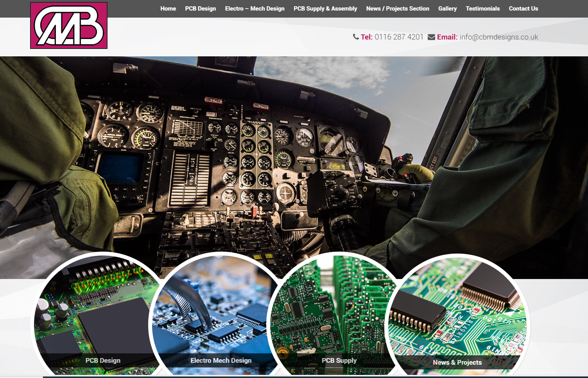Click the telephone number 0116 287 4201
Viewport: 588px width, 378px height.
click(399, 37)
